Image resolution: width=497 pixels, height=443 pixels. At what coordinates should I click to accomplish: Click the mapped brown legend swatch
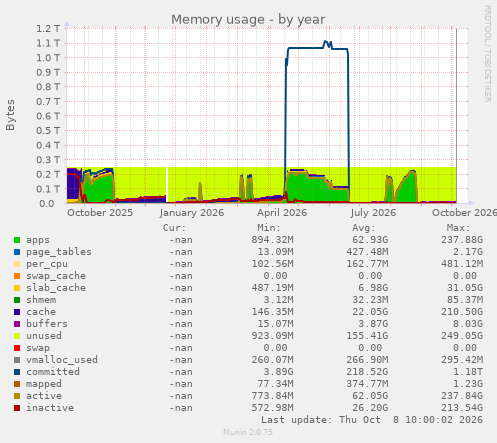click(x=17, y=384)
